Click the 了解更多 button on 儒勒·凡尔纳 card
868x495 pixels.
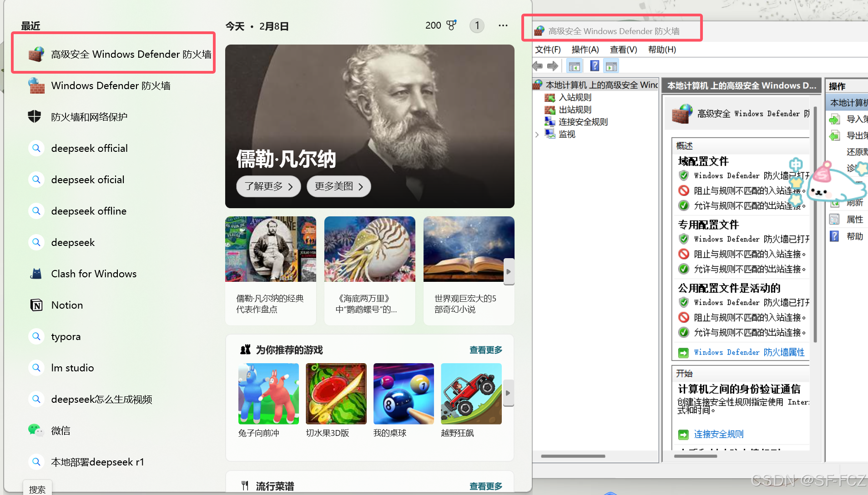268,186
